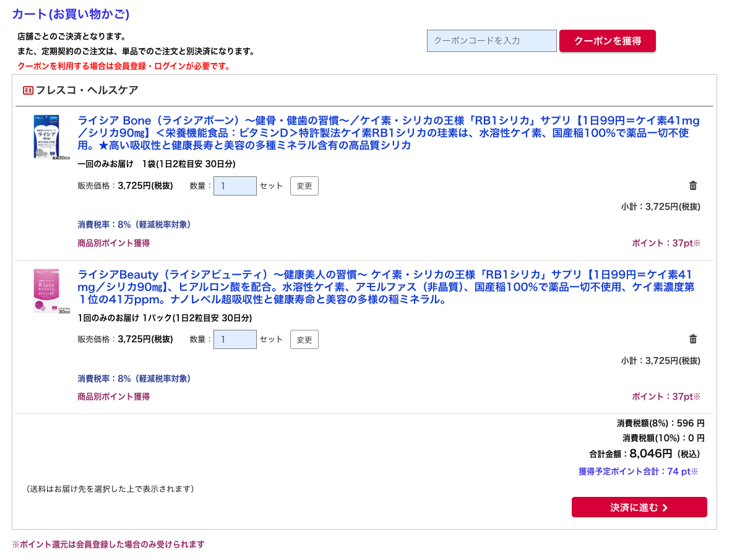Delete the ライシア Bone item with trash icon

[x=693, y=186]
